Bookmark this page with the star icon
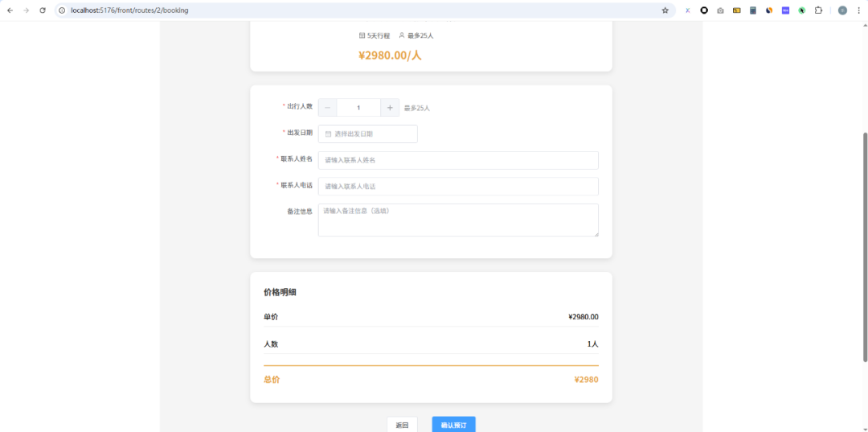Image resolution: width=868 pixels, height=432 pixels. (x=665, y=10)
